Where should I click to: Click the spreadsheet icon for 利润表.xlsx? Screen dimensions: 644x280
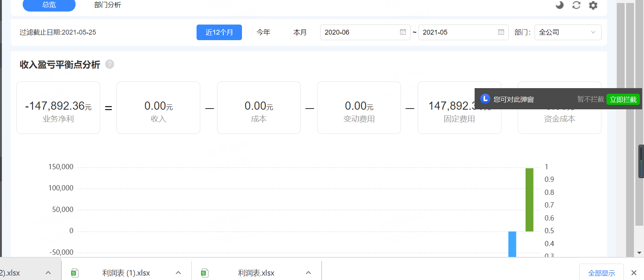click(204, 273)
